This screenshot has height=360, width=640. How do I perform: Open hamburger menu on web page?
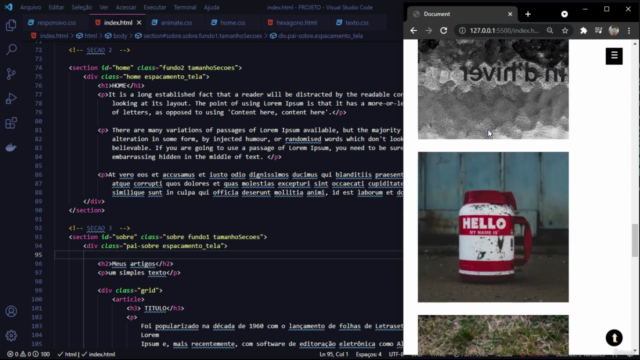point(614,56)
